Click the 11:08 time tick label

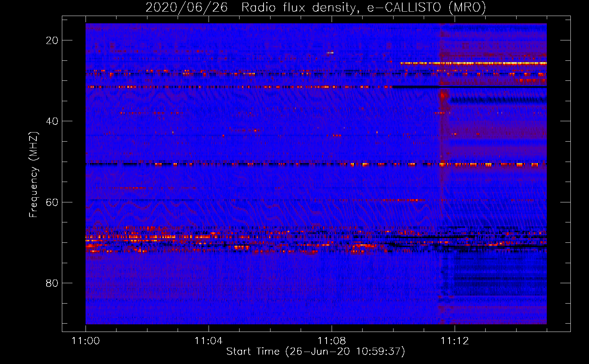point(332,341)
